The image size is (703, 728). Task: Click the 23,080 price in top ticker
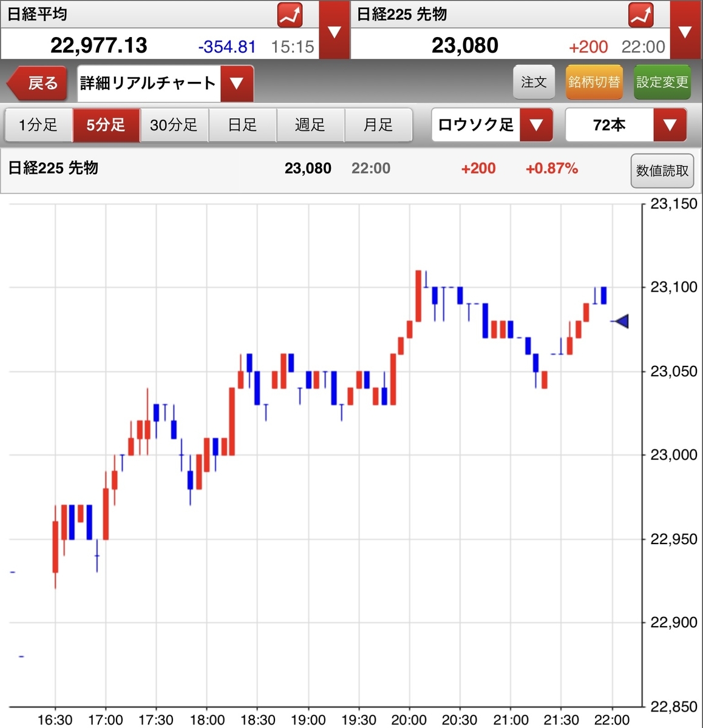[x=465, y=45]
